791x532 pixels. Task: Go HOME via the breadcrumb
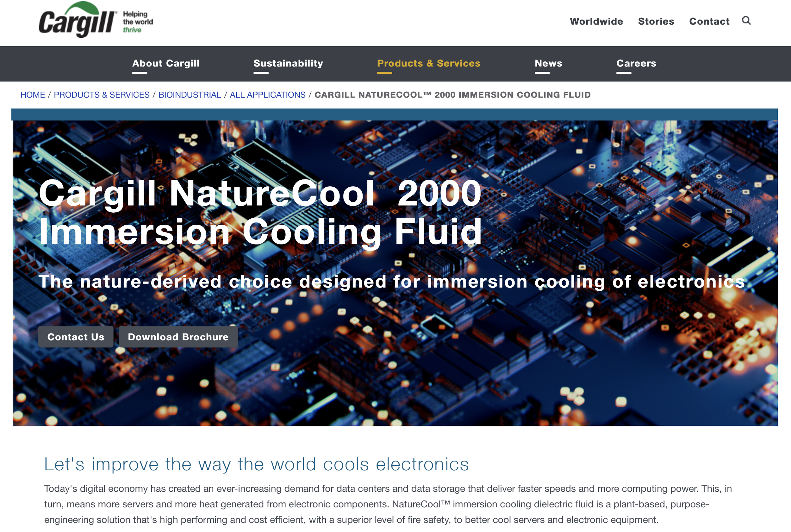[33, 95]
